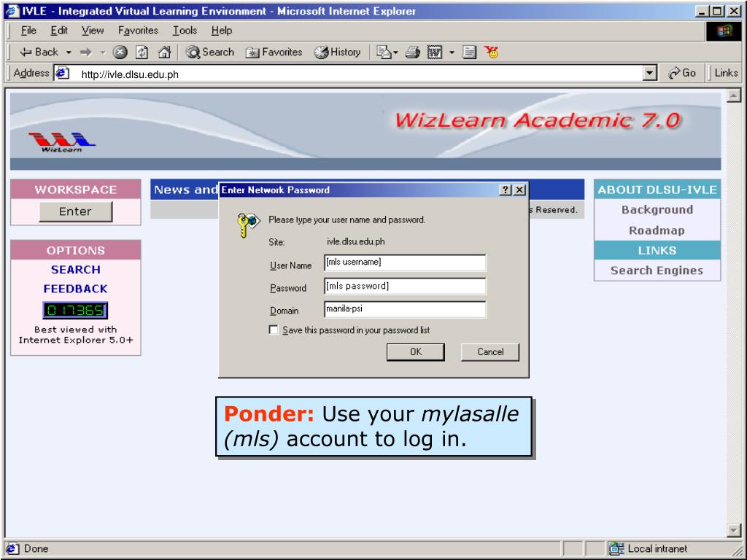
Task: Open the Help menu
Action: (222, 31)
